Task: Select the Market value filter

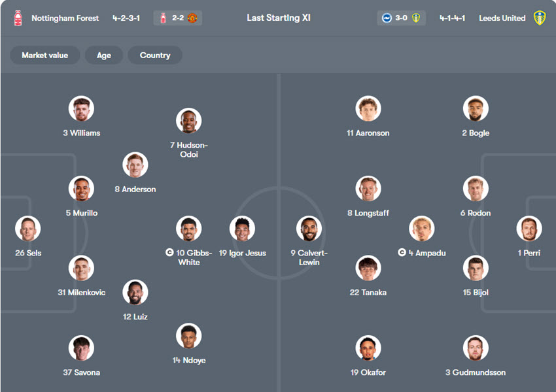Action: (x=44, y=56)
